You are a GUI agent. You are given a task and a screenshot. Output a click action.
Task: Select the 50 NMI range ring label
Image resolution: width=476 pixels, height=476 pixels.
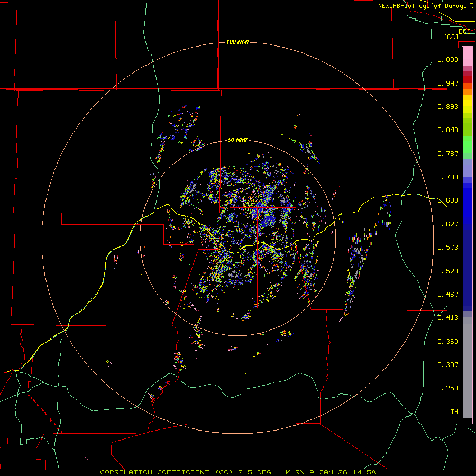pyautogui.click(x=237, y=140)
